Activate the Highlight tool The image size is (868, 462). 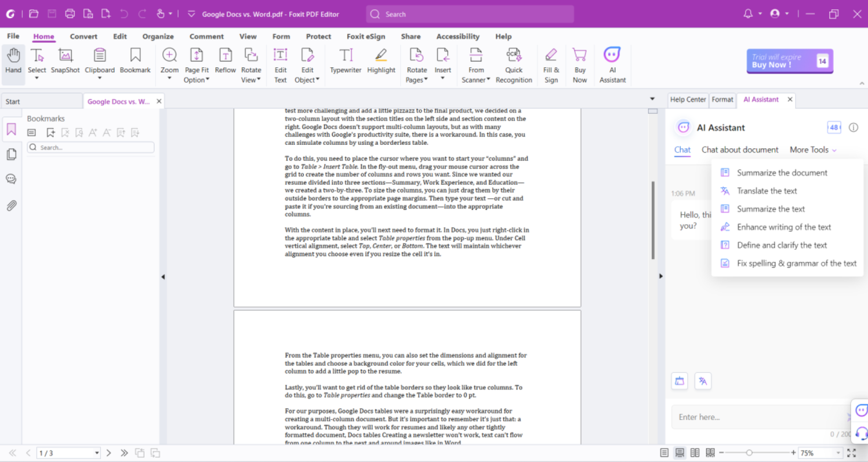(x=381, y=56)
